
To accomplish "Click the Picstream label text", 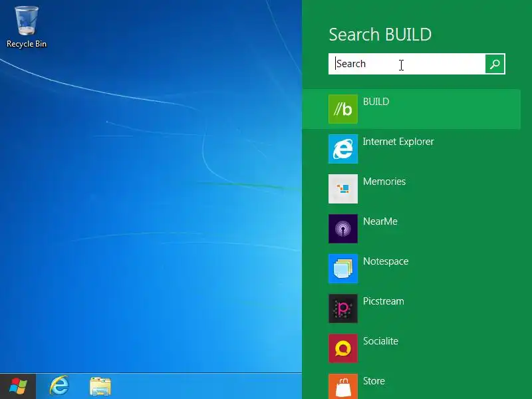I will tap(384, 301).
